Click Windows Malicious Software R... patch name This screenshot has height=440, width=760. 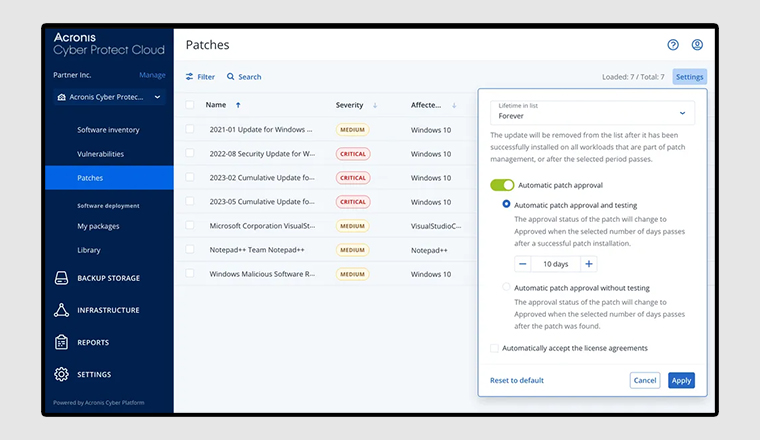tap(262, 274)
